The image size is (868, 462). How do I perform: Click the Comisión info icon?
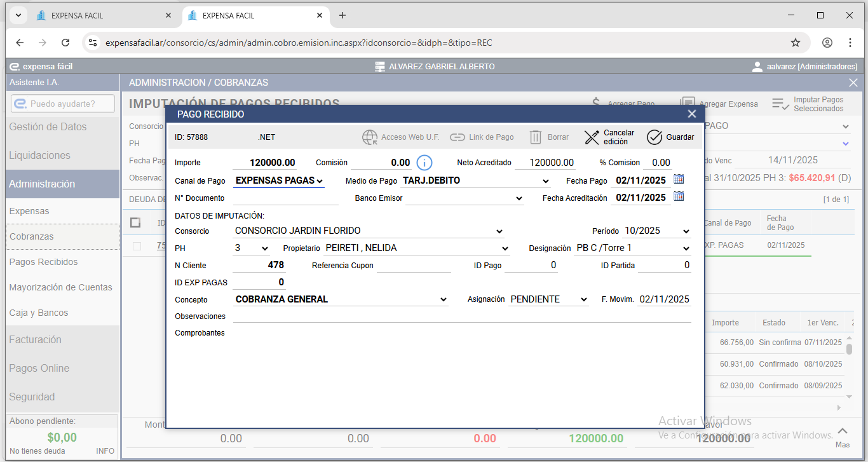click(424, 163)
